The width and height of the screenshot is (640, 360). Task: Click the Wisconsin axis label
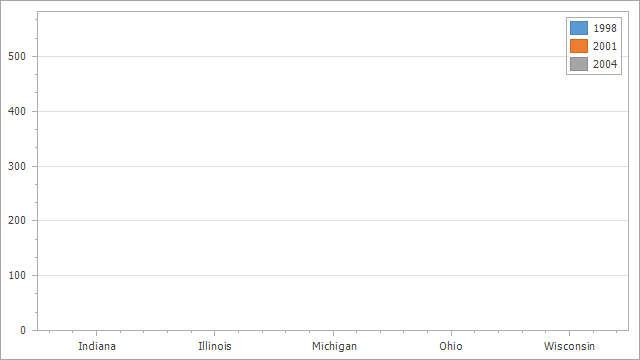pyautogui.click(x=569, y=346)
